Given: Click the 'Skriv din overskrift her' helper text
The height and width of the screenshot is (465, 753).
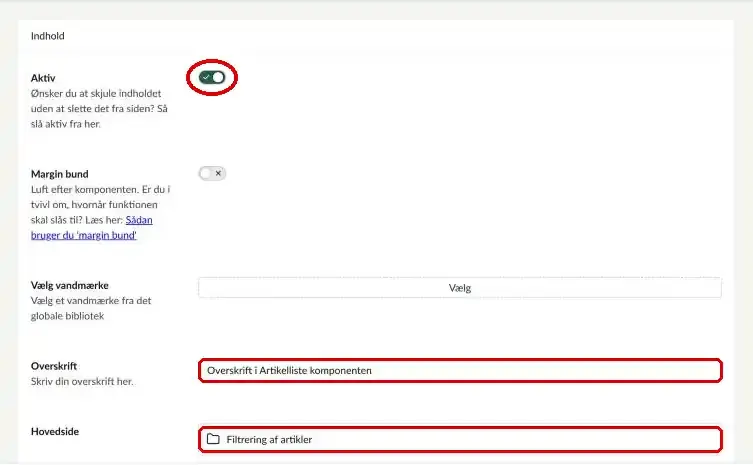Looking at the screenshot, I should 82,381.
